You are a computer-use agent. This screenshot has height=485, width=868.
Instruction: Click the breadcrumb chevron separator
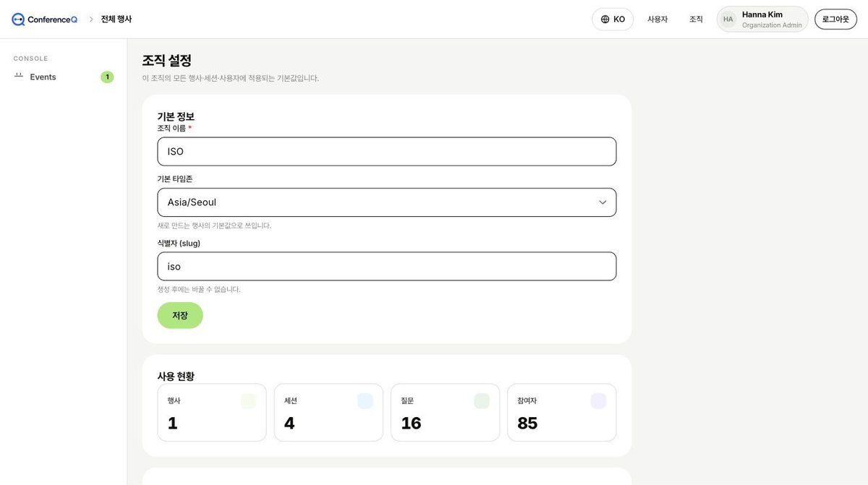click(91, 20)
